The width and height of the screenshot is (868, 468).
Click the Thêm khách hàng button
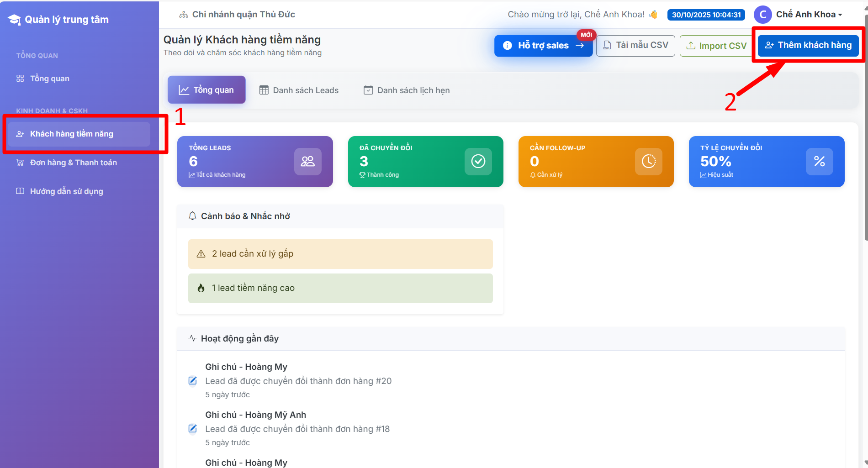click(808, 45)
